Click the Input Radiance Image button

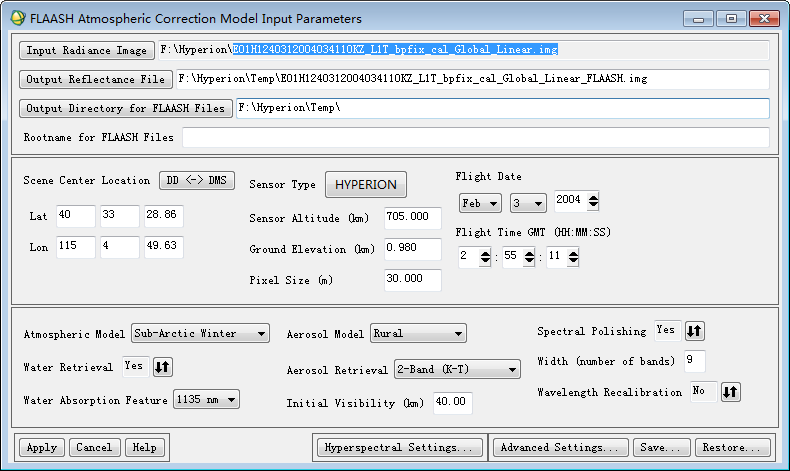tap(87, 50)
